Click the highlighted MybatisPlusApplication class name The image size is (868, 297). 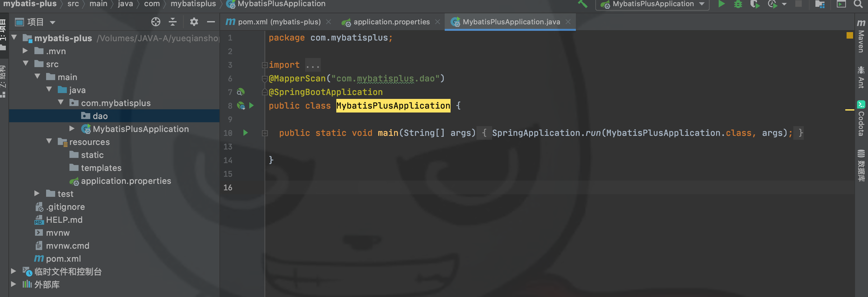(x=393, y=106)
